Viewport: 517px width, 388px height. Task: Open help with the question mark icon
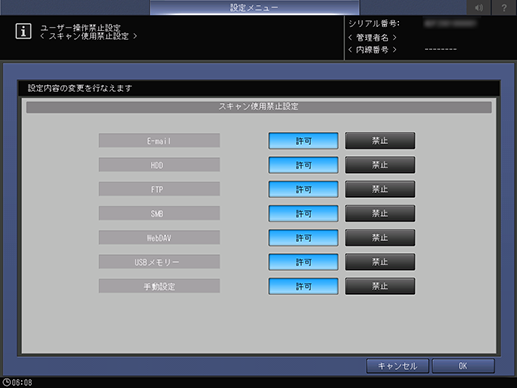504,7
